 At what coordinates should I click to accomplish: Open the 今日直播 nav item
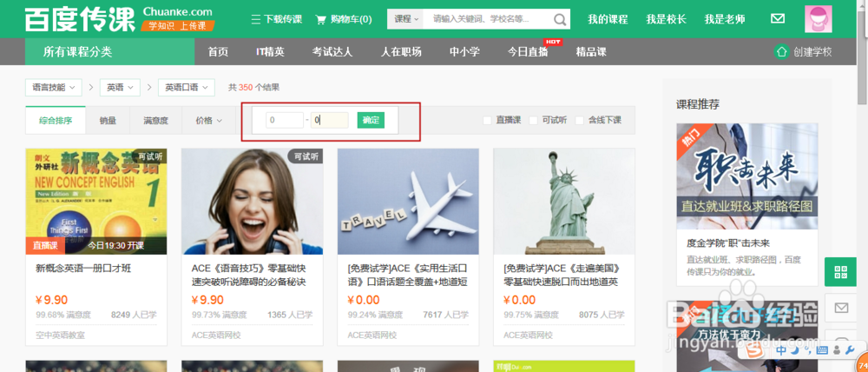(528, 52)
